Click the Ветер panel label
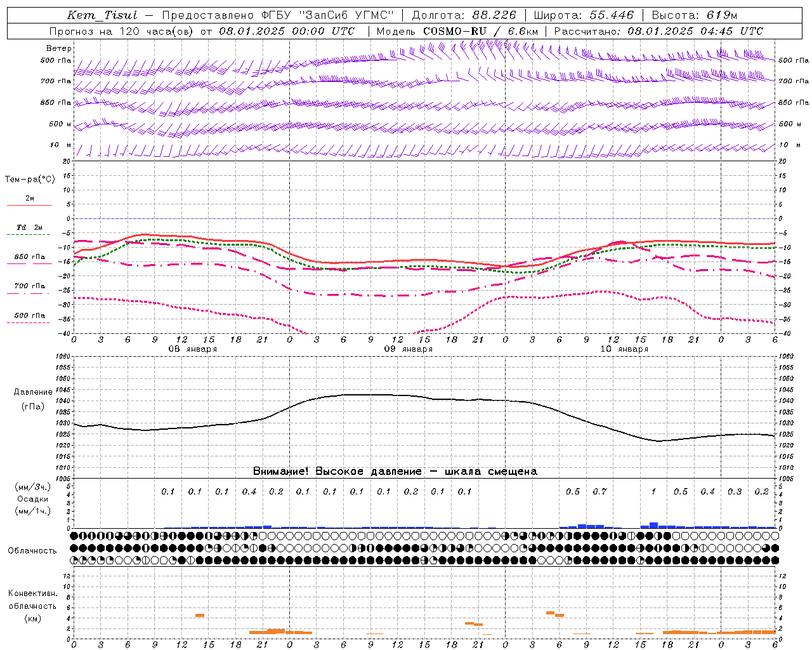Viewport: 812px width, 650px height. pos(59,48)
